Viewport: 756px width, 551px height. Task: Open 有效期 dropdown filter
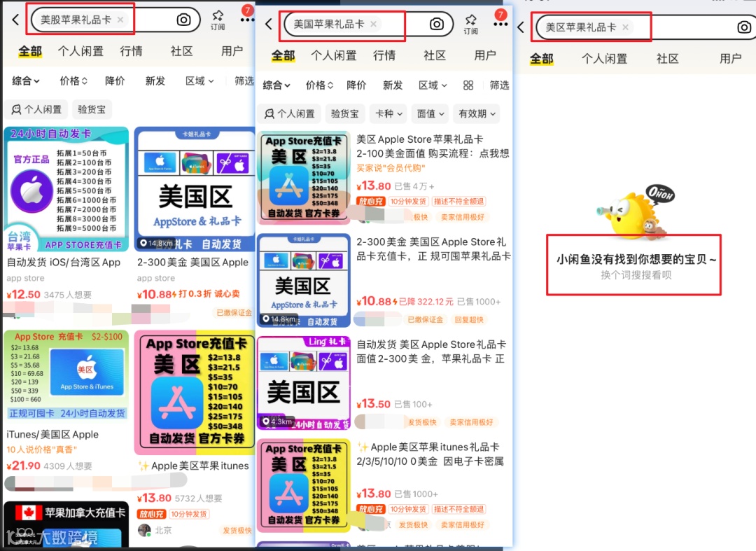click(477, 113)
